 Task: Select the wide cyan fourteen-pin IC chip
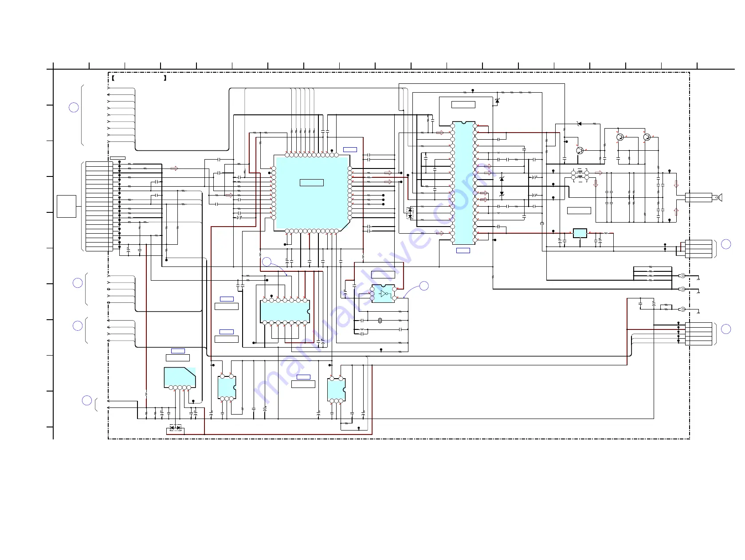tap(285, 312)
